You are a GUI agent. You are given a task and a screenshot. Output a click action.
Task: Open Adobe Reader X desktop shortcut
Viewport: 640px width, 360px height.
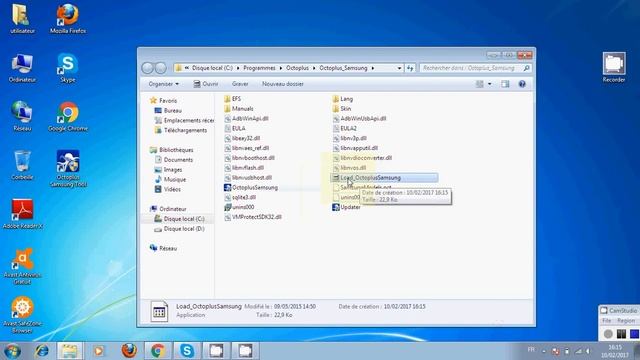coord(22,214)
